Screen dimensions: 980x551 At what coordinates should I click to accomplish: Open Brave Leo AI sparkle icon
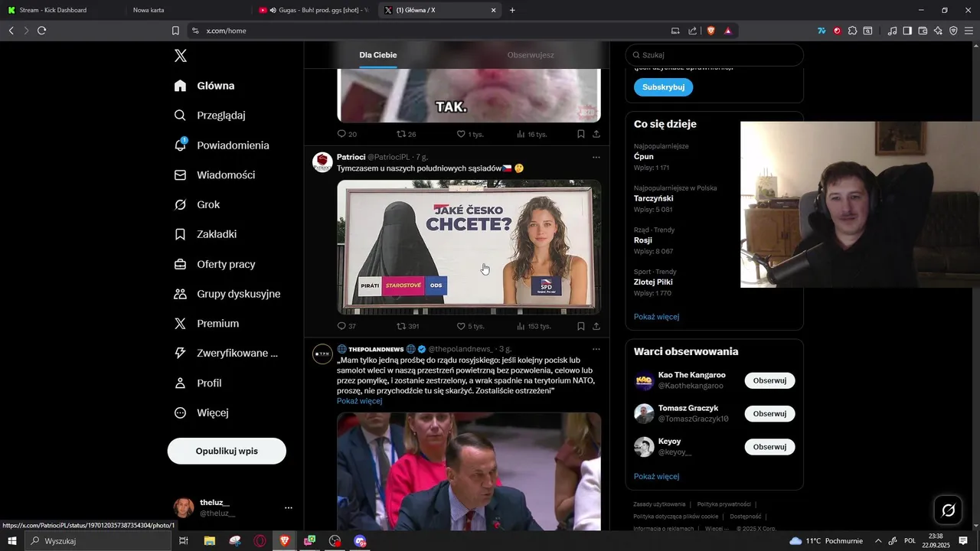938,31
